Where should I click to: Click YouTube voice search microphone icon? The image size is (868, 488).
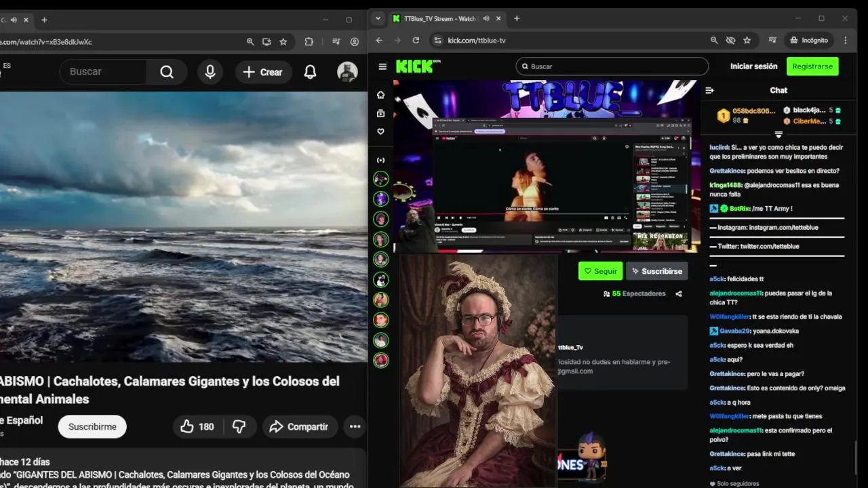210,72
